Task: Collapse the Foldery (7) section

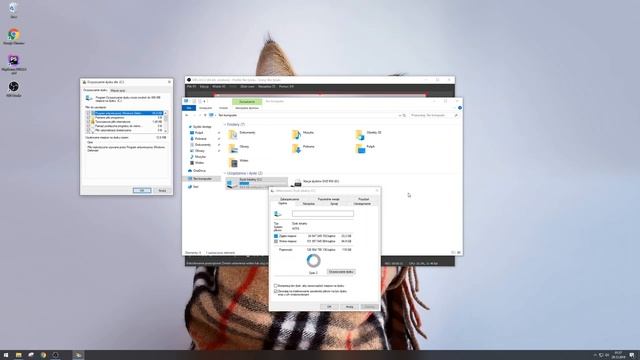Action: click(224, 124)
